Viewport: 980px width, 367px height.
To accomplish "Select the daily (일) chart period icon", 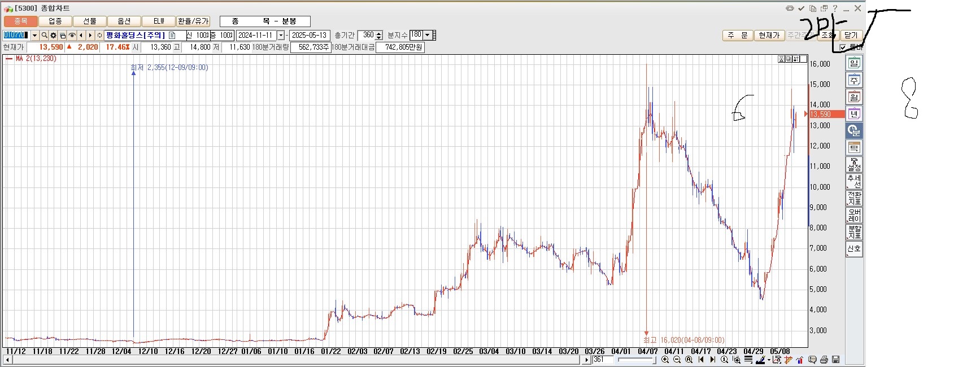I will pyautogui.click(x=853, y=63).
